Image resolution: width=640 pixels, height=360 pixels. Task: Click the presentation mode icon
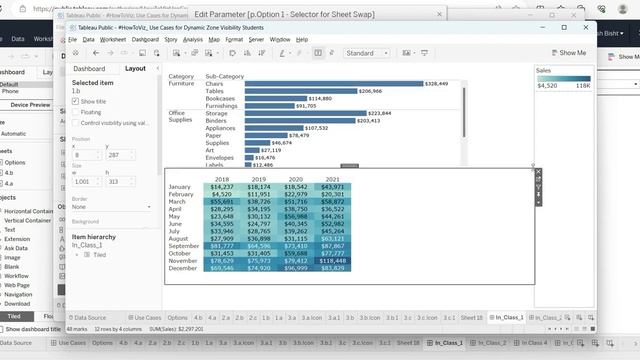point(424,53)
